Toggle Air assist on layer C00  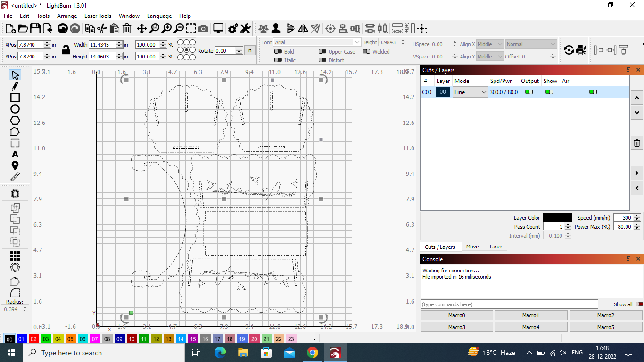point(593,92)
